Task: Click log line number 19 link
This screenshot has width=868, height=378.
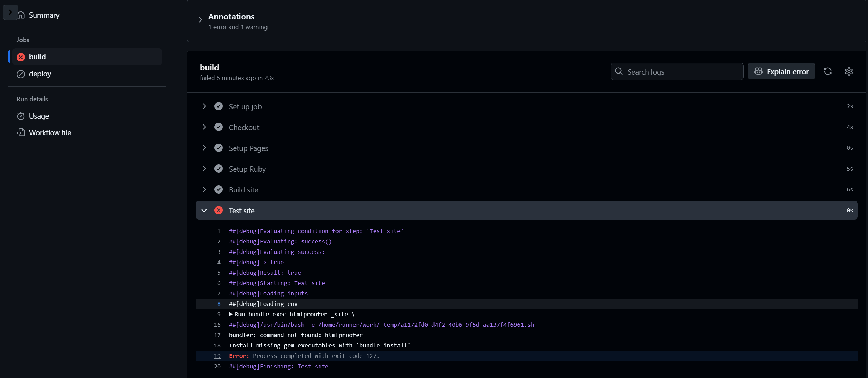Action: [x=217, y=356]
